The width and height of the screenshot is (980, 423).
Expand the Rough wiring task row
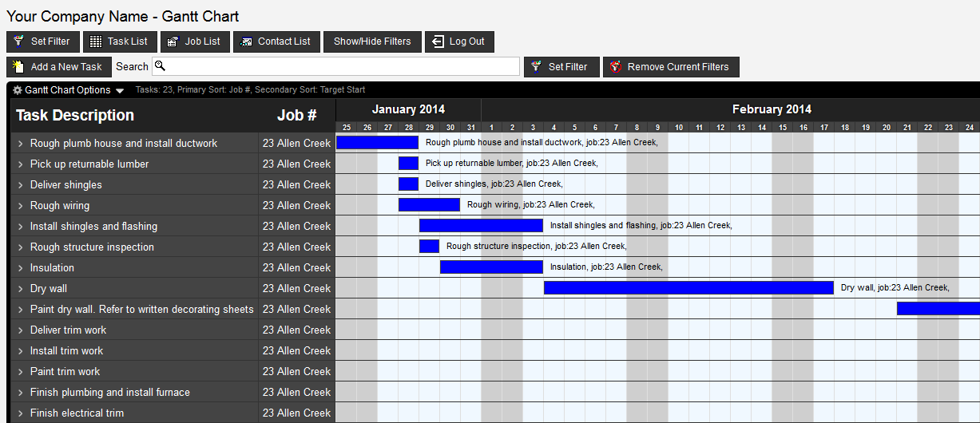21,206
